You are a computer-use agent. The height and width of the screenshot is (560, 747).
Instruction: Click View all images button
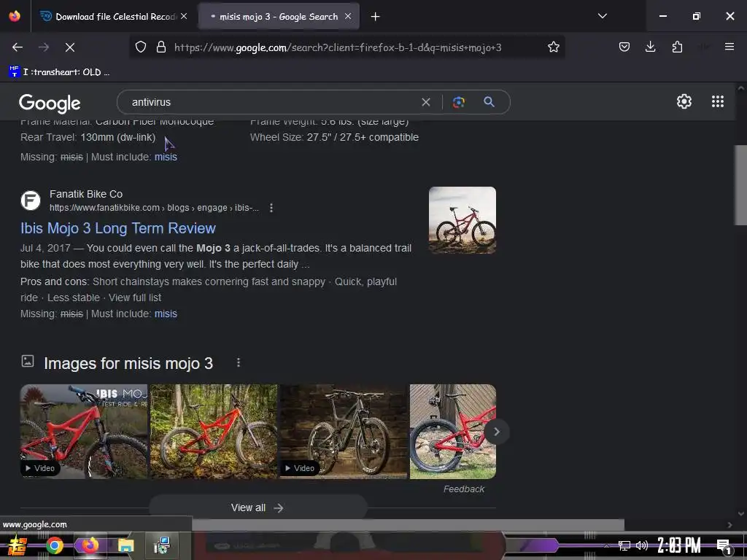click(x=258, y=507)
